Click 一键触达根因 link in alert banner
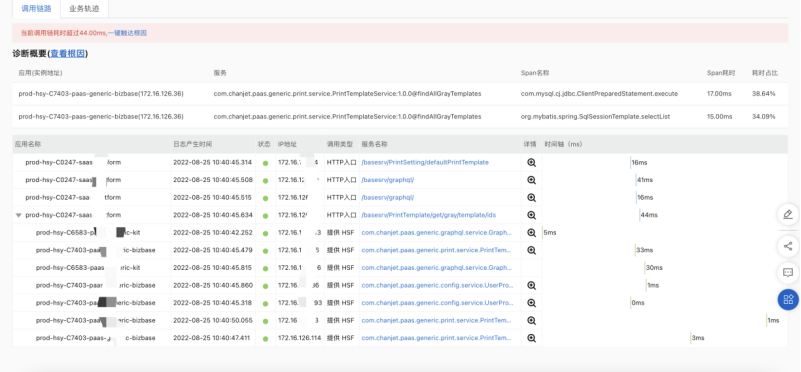 coord(128,33)
